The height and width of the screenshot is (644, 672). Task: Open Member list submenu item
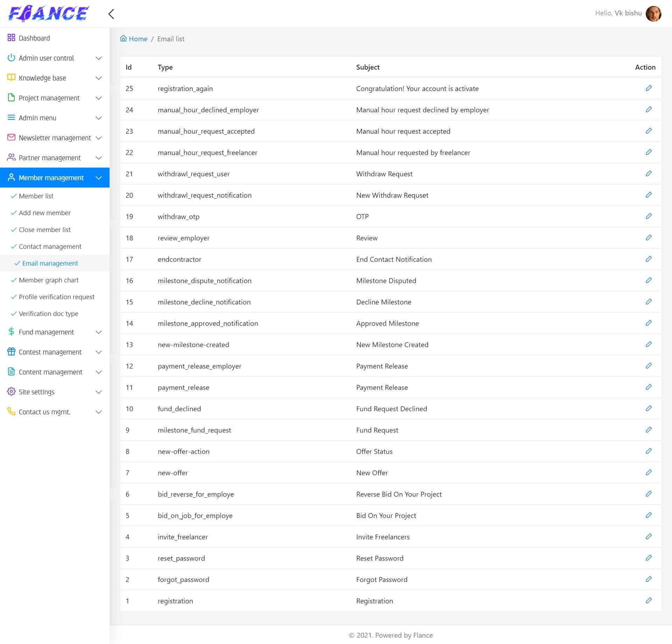coord(36,196)
